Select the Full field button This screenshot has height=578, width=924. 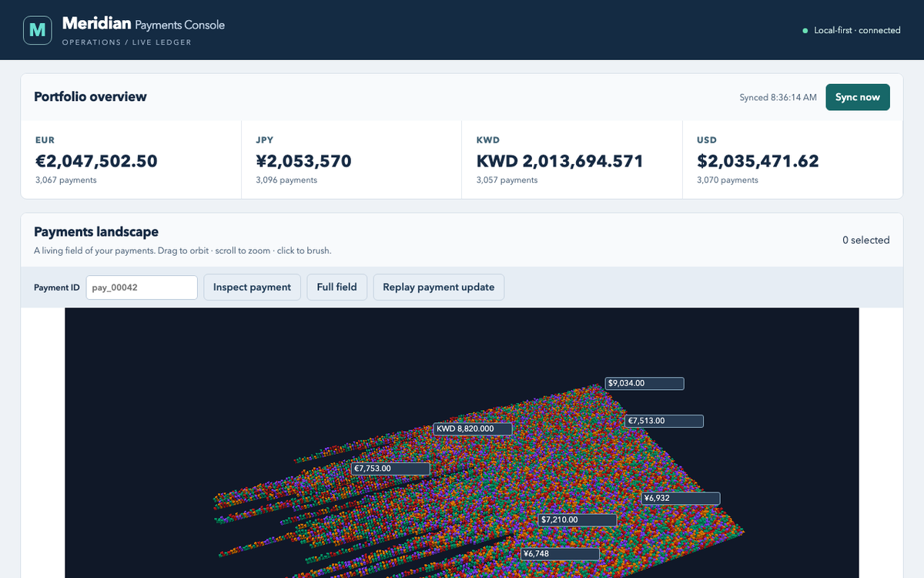click(336, 287)
